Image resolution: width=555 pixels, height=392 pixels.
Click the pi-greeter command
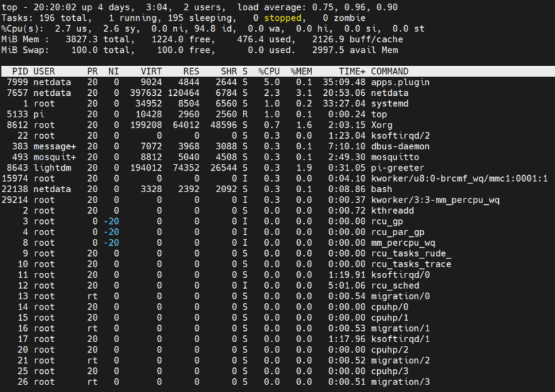[x=397, y=168]
